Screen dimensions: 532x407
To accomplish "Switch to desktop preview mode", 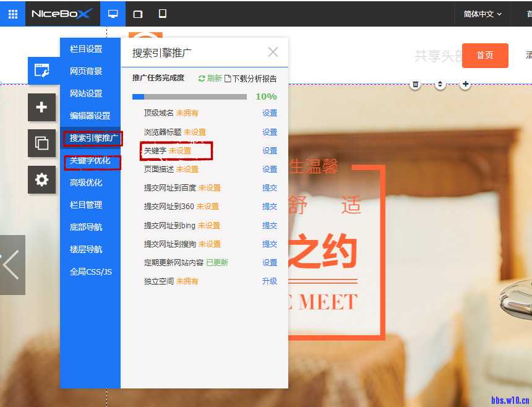I will click(113, 14).
